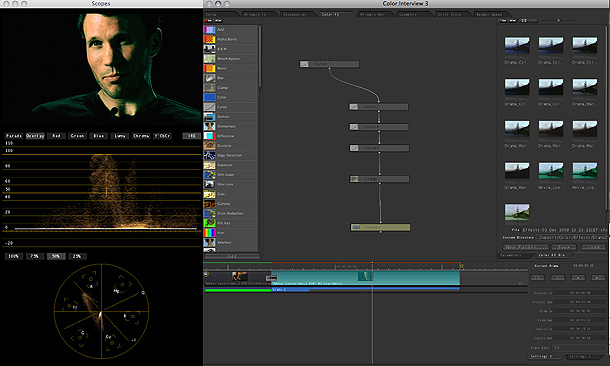
Task: Pick the Blur node icon
Action: pos(209,78)
